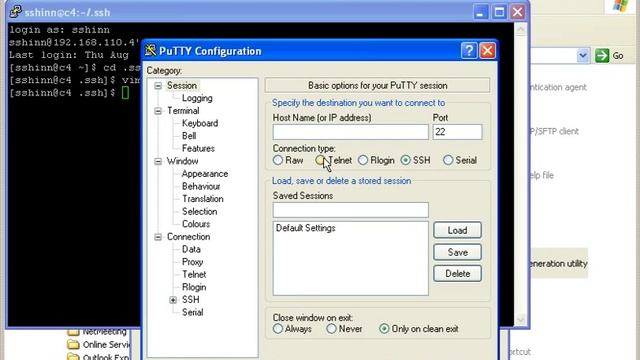This screenshot has height=360, width=640.
Task: Click the Saved Sessions name field
Action: (351, 210)
